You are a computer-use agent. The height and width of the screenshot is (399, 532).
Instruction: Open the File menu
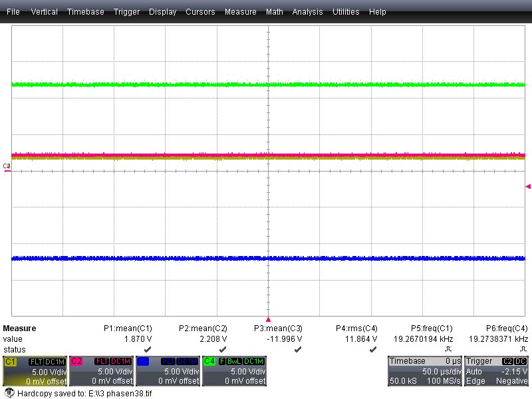13,11
